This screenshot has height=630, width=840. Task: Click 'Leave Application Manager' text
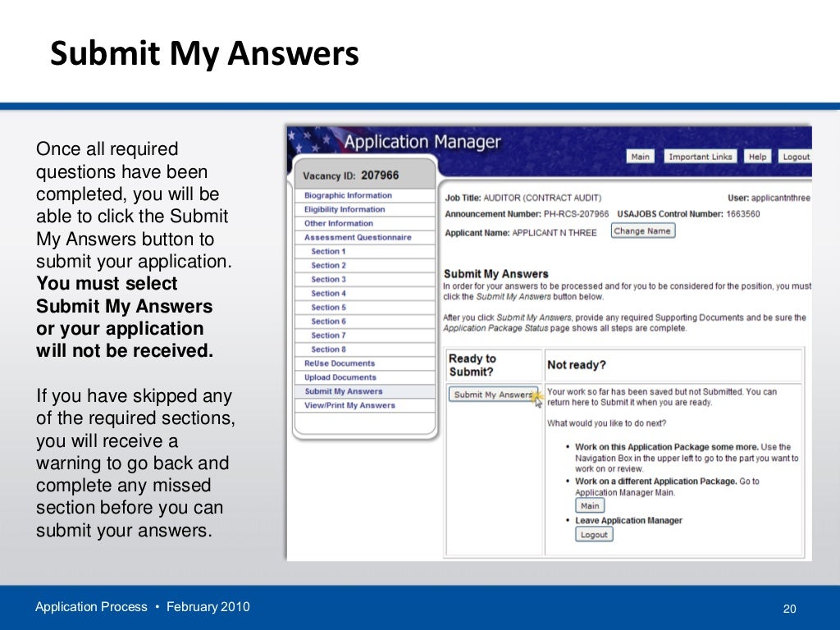click(628, 520)
